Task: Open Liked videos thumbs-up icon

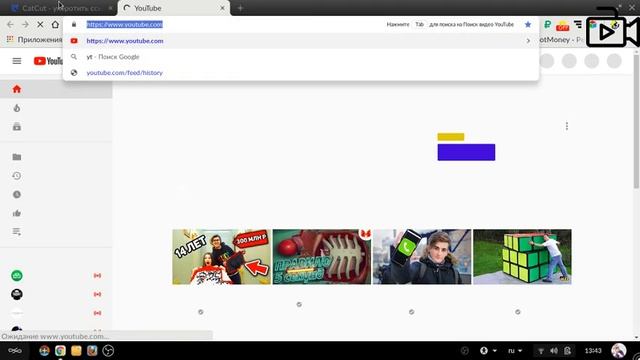Action: [17, 213]
